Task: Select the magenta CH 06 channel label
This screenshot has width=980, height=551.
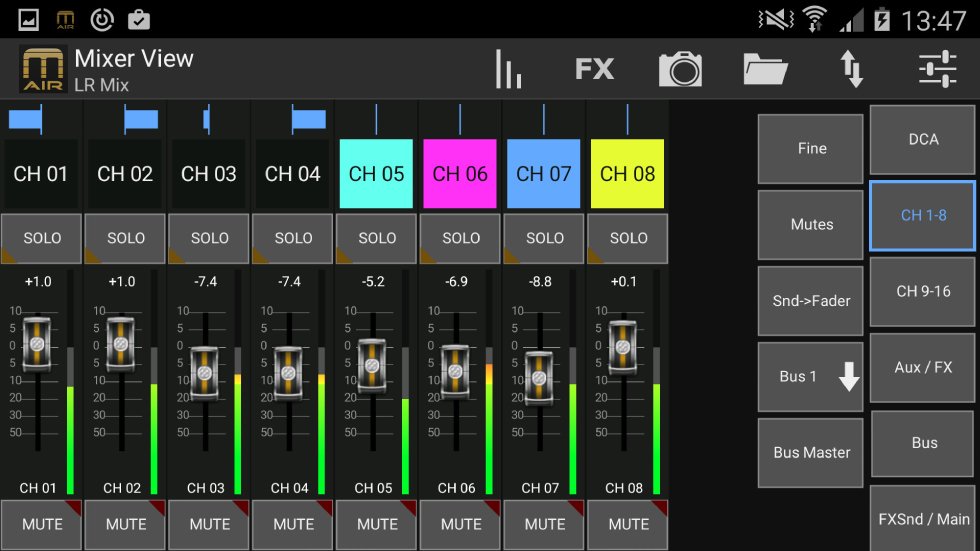Action: coord(460,174)
